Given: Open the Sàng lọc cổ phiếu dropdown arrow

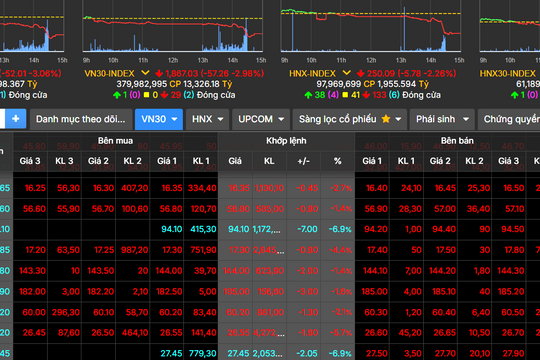Looking at the screenshot, I should pyautogui.click(x=398, y=119).
